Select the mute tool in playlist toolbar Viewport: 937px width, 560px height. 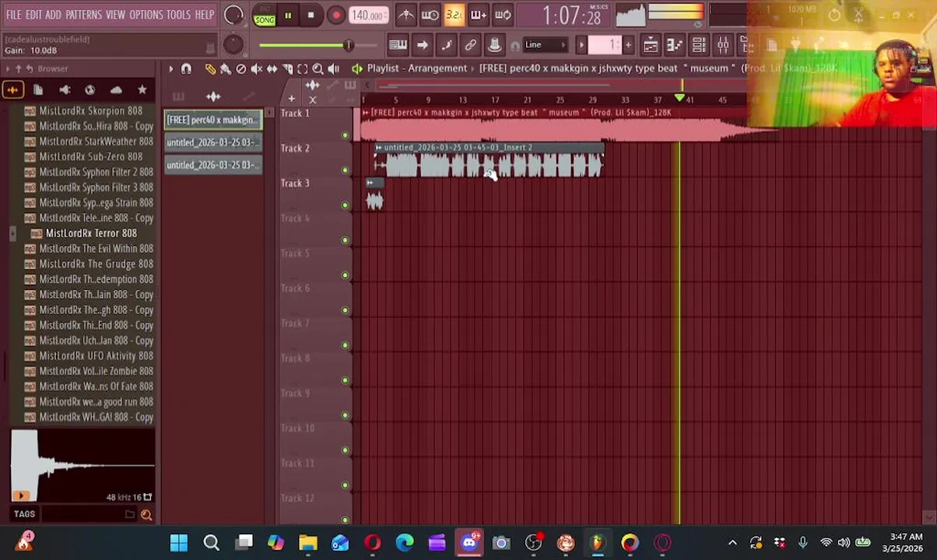point(257,69)
